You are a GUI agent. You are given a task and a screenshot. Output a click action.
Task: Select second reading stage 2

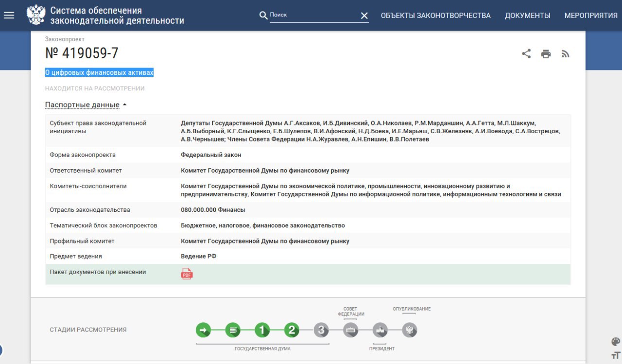point(292,330)
